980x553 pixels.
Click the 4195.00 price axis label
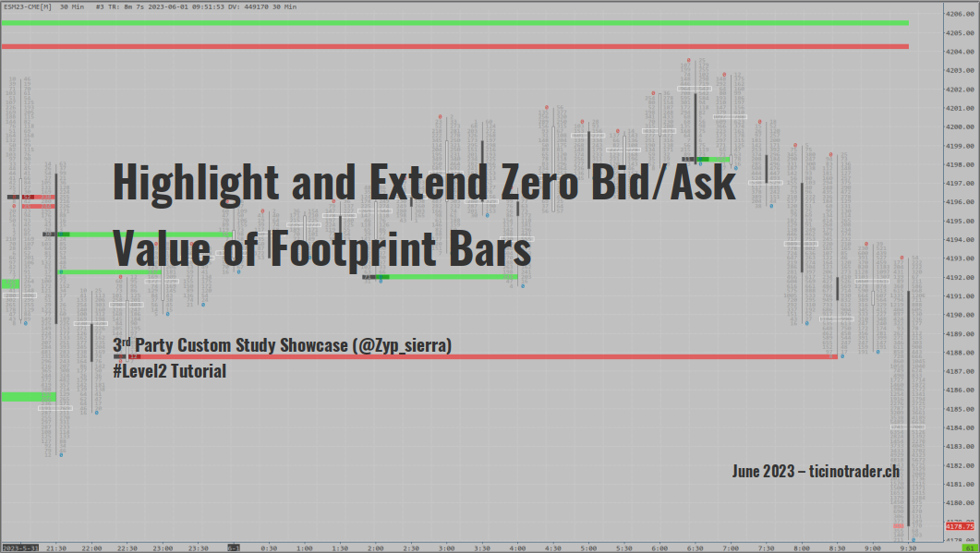click(x=960, y=222)
